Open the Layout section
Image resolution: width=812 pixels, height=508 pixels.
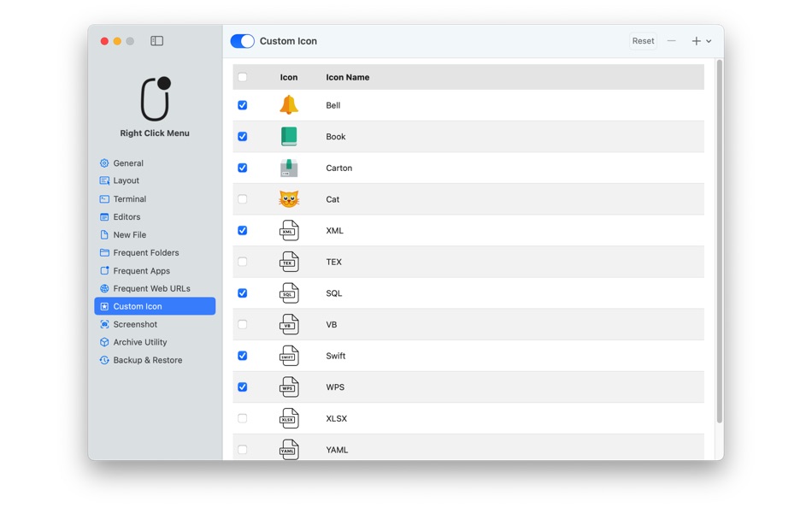click(x=155, y=181)
